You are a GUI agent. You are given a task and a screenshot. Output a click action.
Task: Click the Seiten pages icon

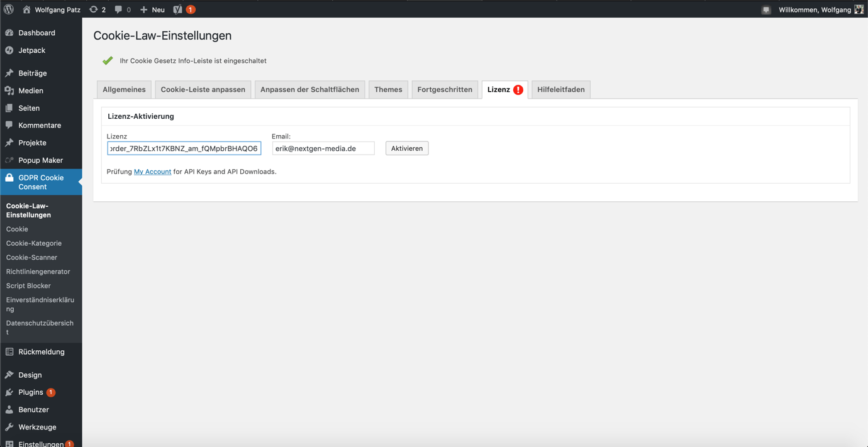(x=9, y=108)
